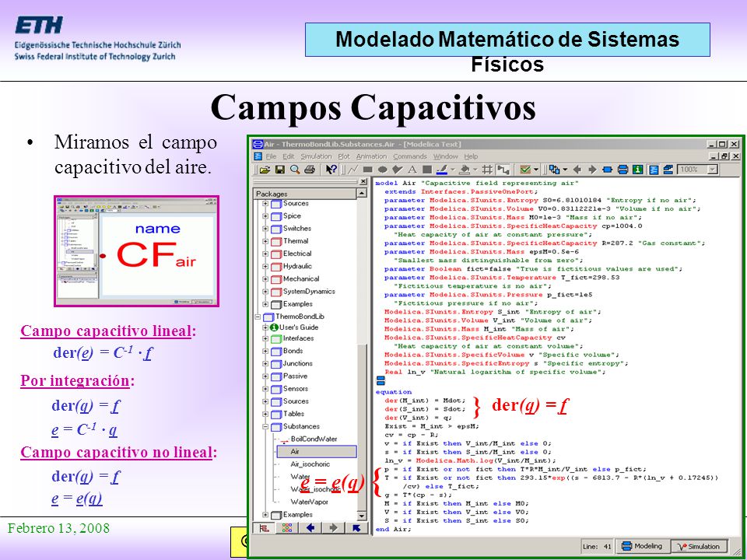Click the up-left arrow below package tree
The width and height of the screenshot is (747, 560).
pyautogui.click(x=356, y=527)
